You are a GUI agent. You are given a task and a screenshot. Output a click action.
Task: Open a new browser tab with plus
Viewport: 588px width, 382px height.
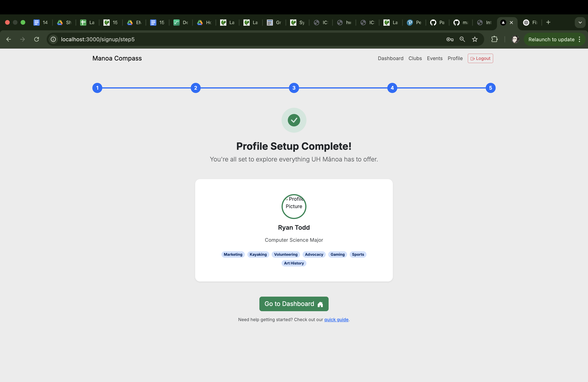coord(548,23)
